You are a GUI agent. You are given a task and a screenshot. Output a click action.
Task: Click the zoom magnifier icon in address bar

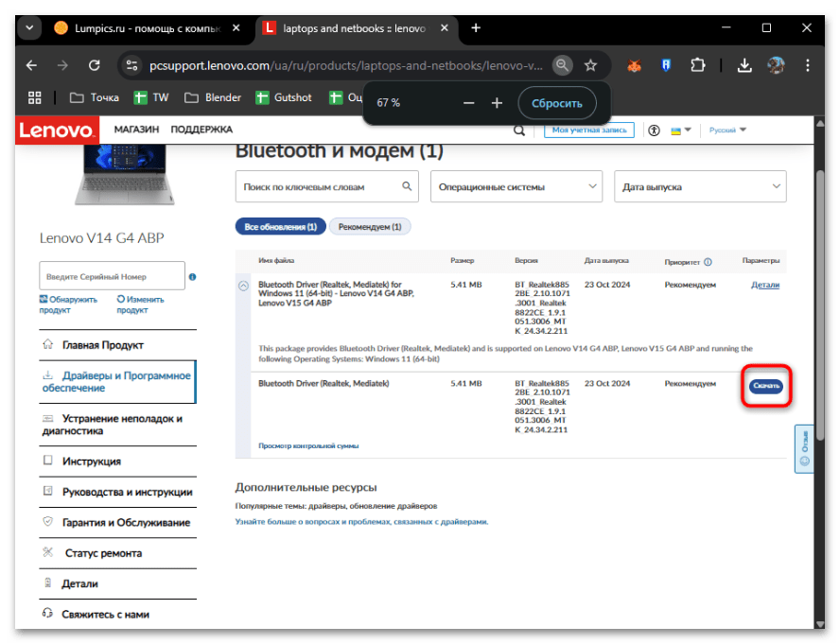click(562, 65)
